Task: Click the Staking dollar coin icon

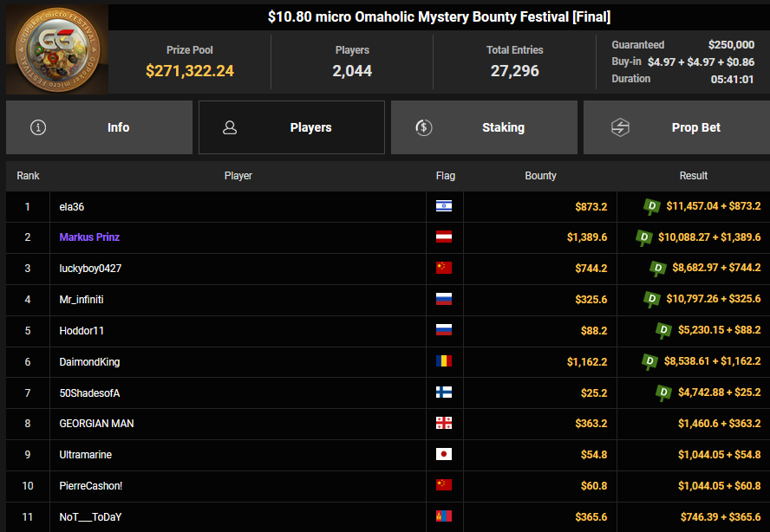Action: pyautogui.click(x=423, y=127)
